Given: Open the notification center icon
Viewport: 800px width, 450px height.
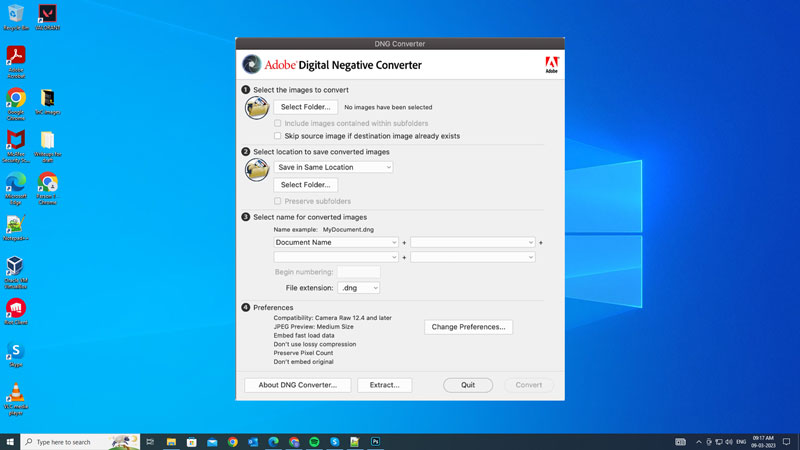Looking at the screenshot, I should (787, 442).
